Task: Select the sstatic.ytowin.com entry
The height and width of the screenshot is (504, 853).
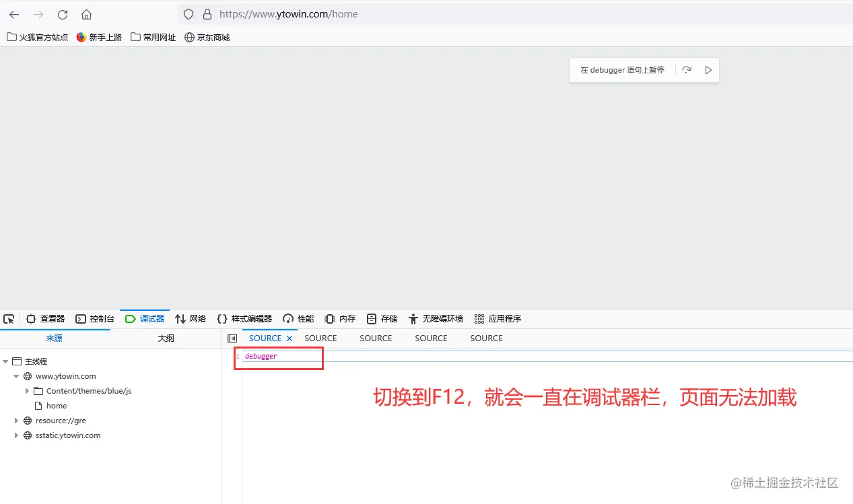Action: click(68, 435)
